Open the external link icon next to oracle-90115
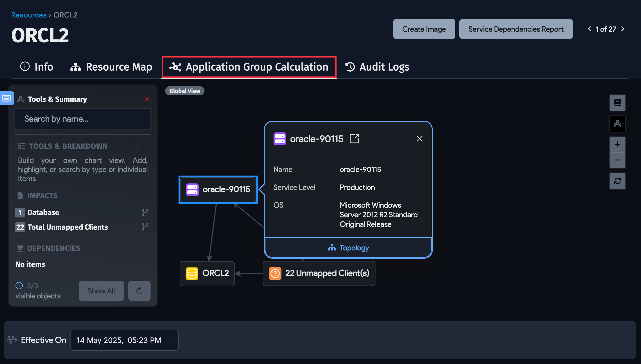641x364 pixels. (354, 138)
